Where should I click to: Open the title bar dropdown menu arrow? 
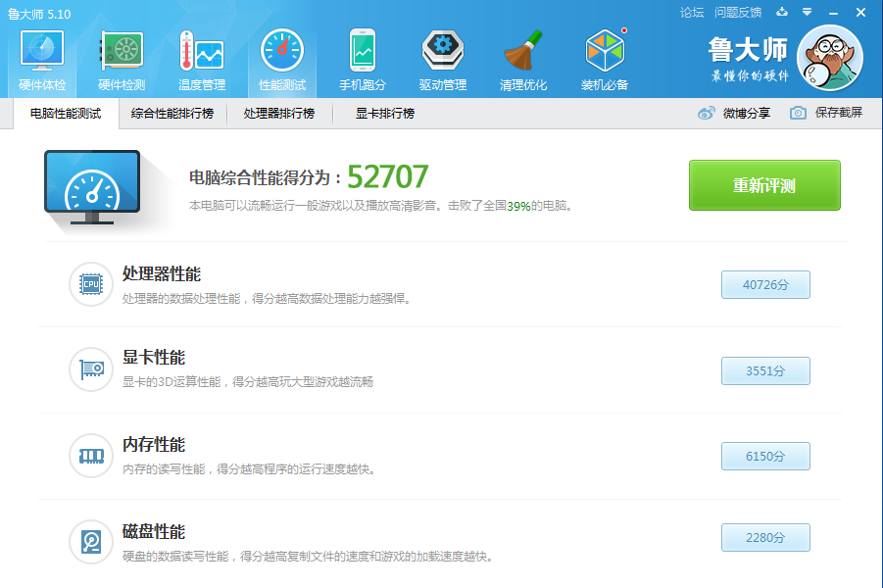click(807, 12)
